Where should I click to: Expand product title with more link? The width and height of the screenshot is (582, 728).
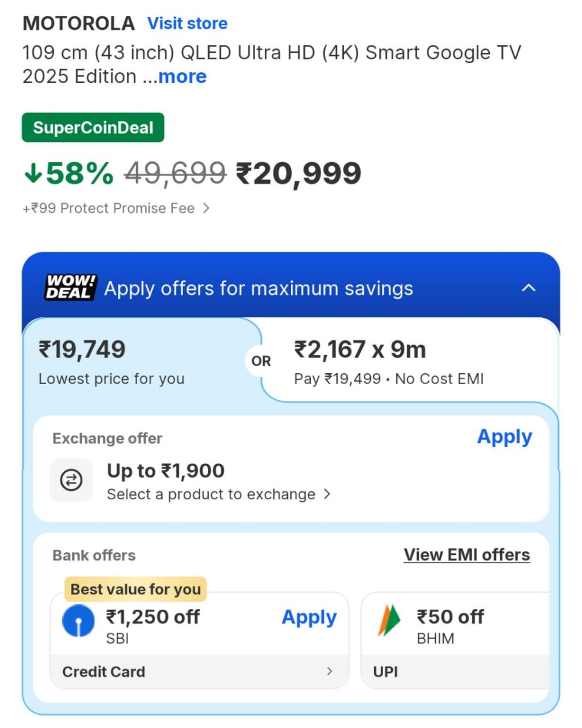(182, 76)
